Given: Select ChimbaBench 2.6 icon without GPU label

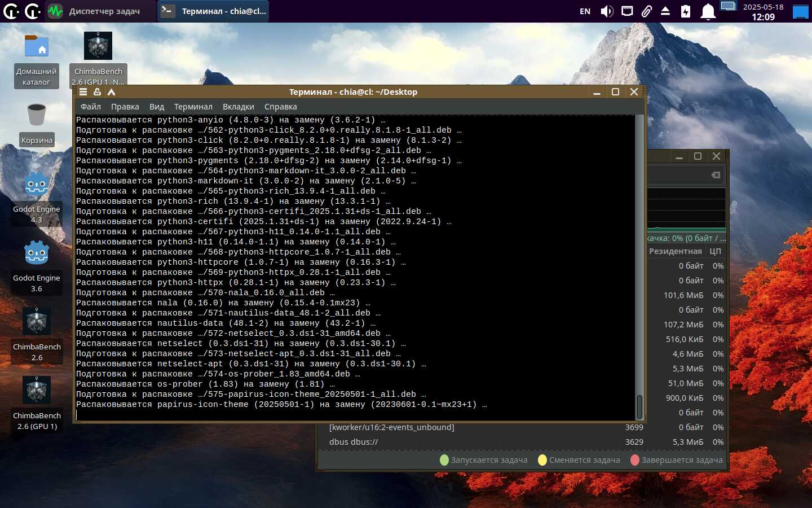Looking at the screenshot, I should coord(37,336).
